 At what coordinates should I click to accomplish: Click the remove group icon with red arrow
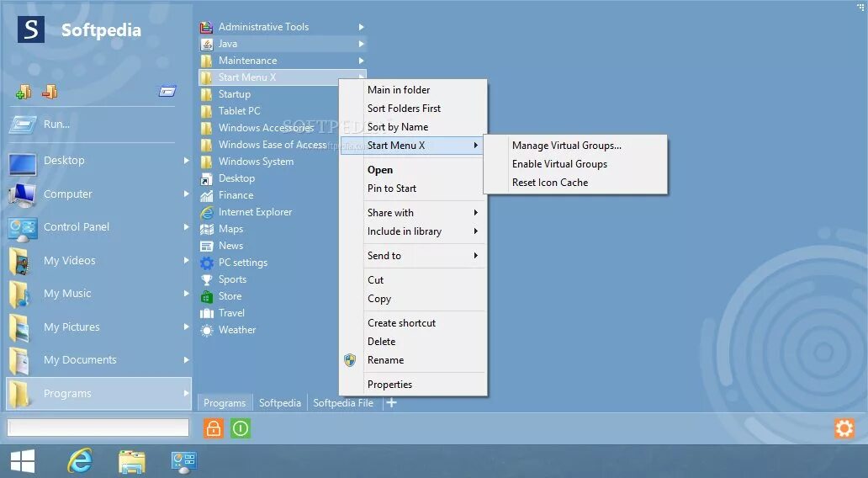pos(50,92)
